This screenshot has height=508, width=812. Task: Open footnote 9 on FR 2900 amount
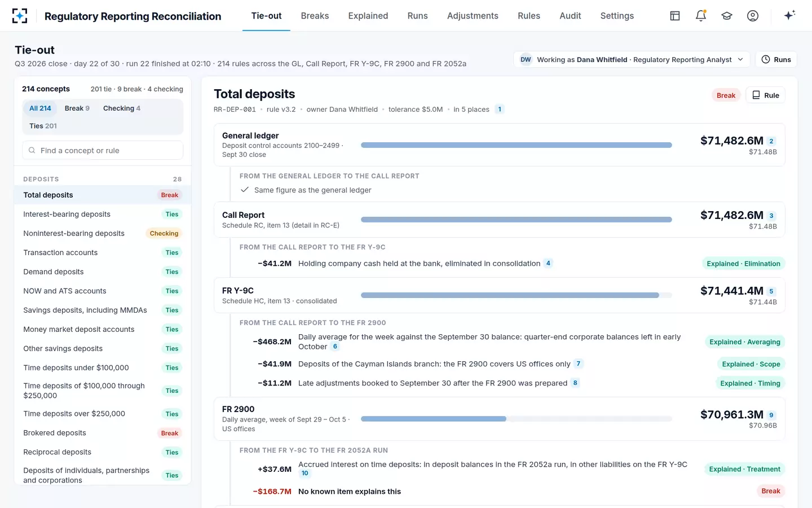pos(771,415)
